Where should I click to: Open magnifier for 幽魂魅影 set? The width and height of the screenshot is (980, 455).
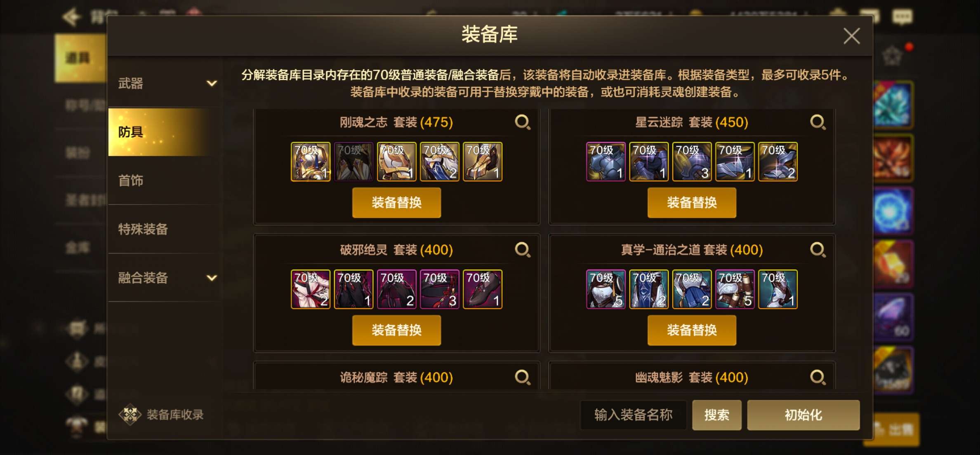818,377
